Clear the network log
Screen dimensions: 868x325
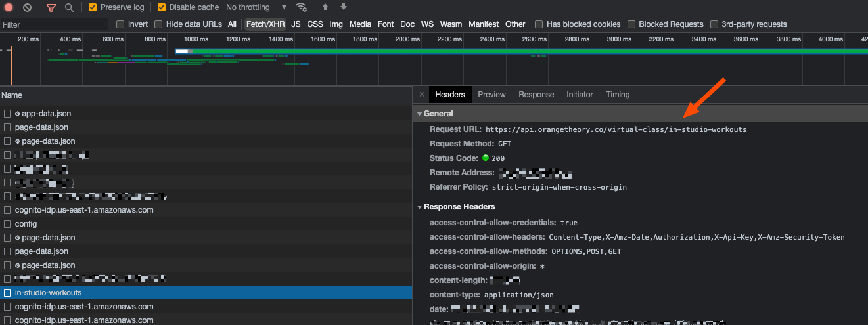click(27, 7)
